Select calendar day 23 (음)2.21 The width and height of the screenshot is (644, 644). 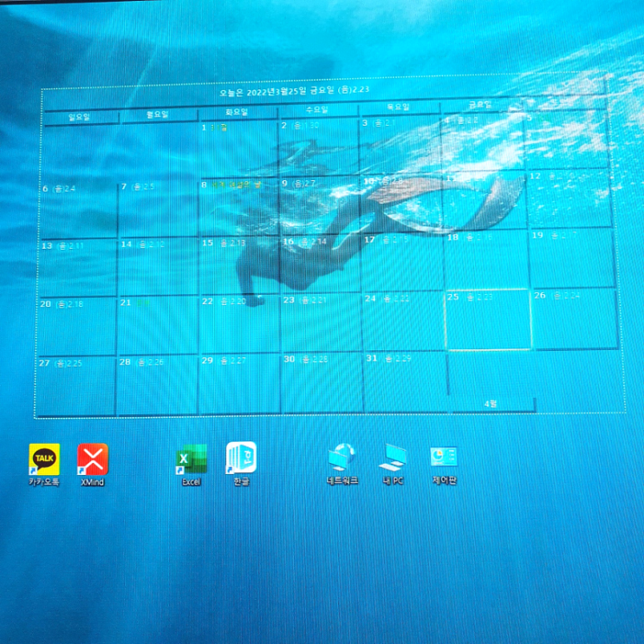[322, 322]
